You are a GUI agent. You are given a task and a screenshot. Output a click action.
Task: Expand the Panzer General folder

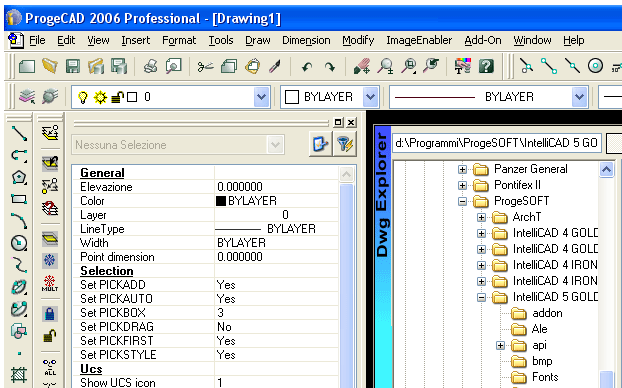point(462,169)
